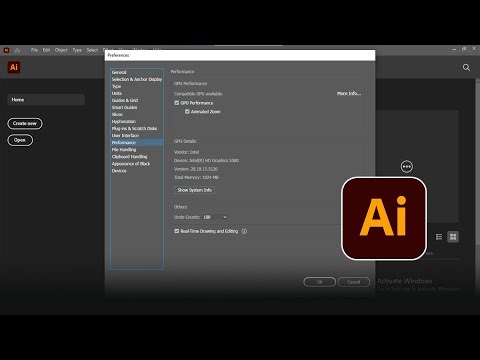Viewport: 480px width, 360px height.
Task: Click the Preferences dialog title bar
Action: click(240, 55)
